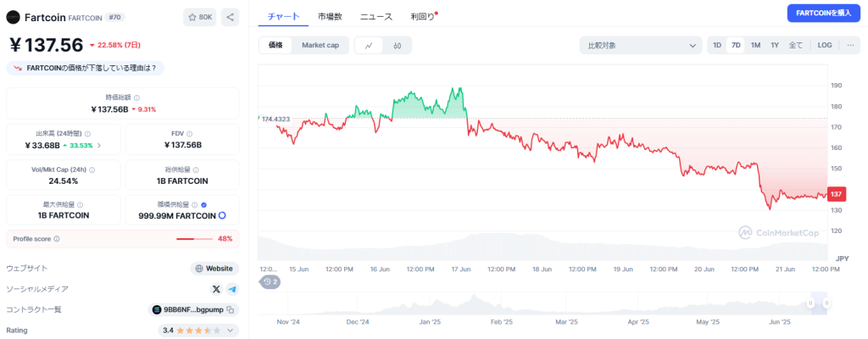
Task: Switch chart to Market cap
Action: point(320,45)
